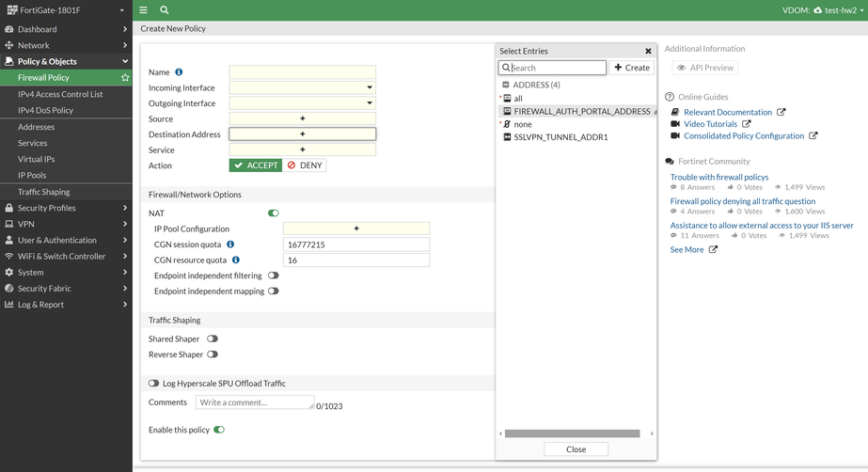Toggle off Enable this policy
868x472 pixels.
tap(219, 430)
